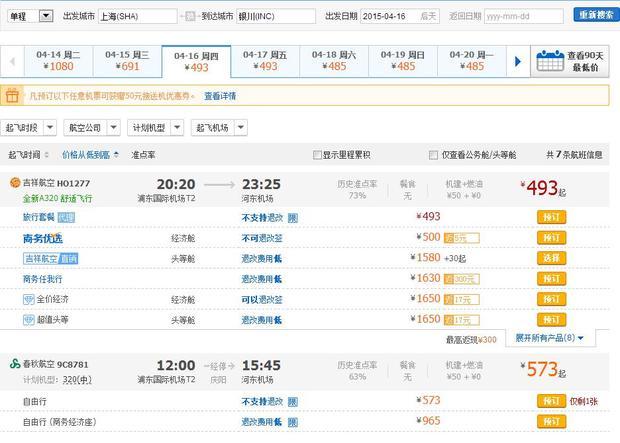620x443 pixels.
Task: Open the 查看详情 promotion link
Action: tap(220, 97)
